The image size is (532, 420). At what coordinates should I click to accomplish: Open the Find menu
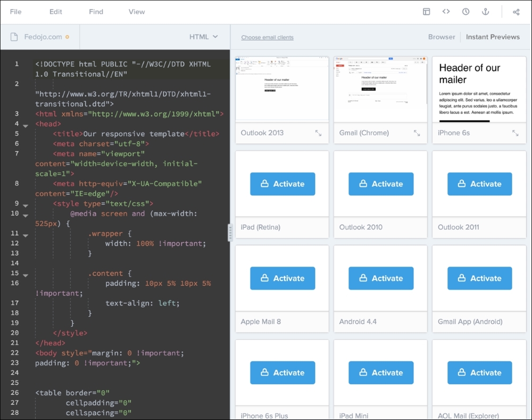coord(96,12)
